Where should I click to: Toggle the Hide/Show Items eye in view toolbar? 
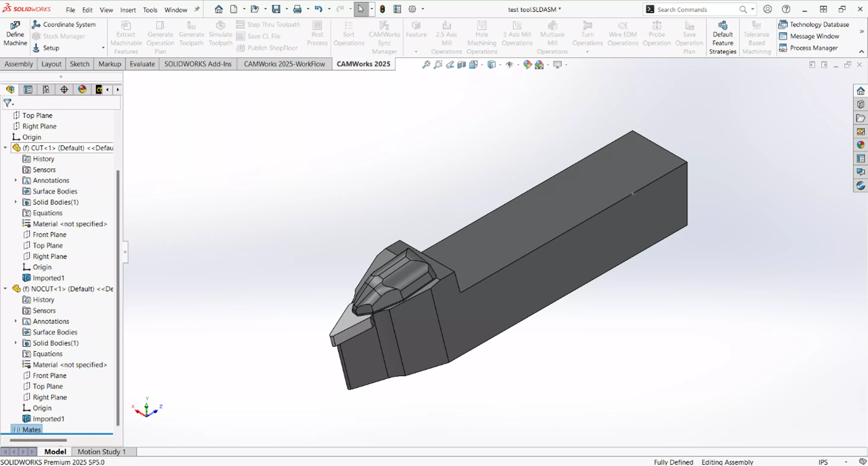tap(510, 64)
